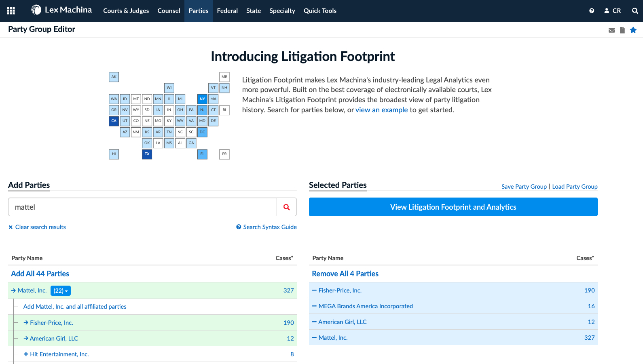
Task: Select the PR tile on map
Action: (224, 154)
